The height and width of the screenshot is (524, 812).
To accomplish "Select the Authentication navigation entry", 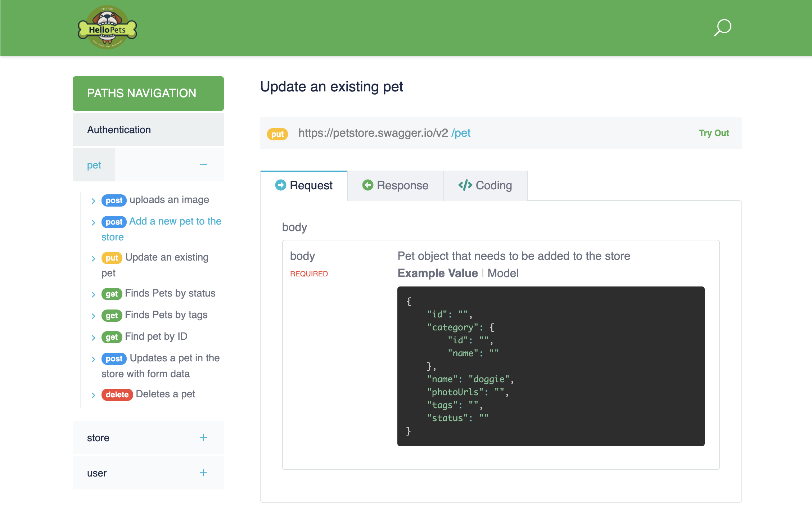I will pyautogui.click(x=119, y=129).
